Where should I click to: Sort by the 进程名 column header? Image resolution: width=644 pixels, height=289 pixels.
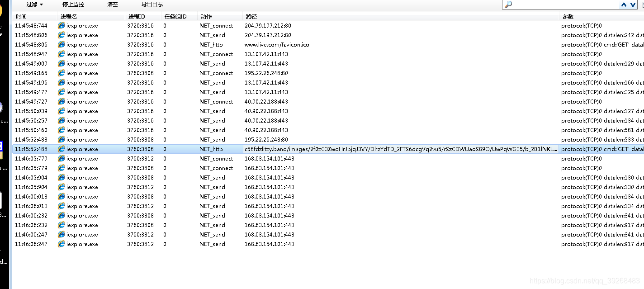(91, 16)
